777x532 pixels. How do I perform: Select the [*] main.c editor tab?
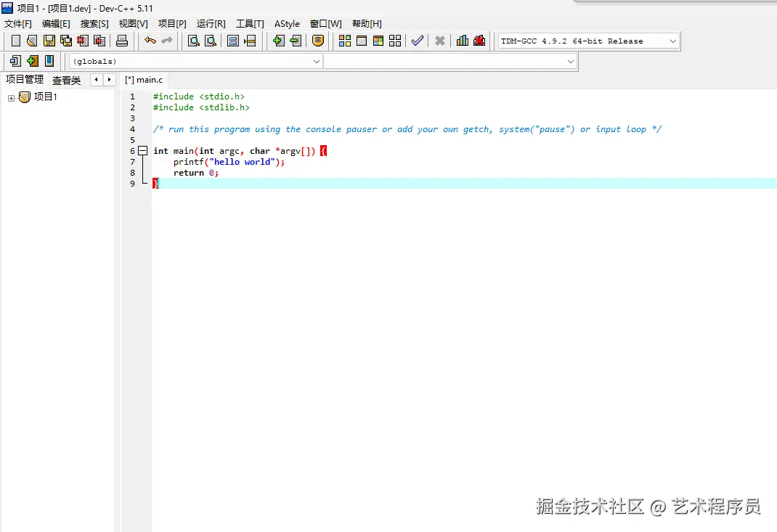[144, 80]
